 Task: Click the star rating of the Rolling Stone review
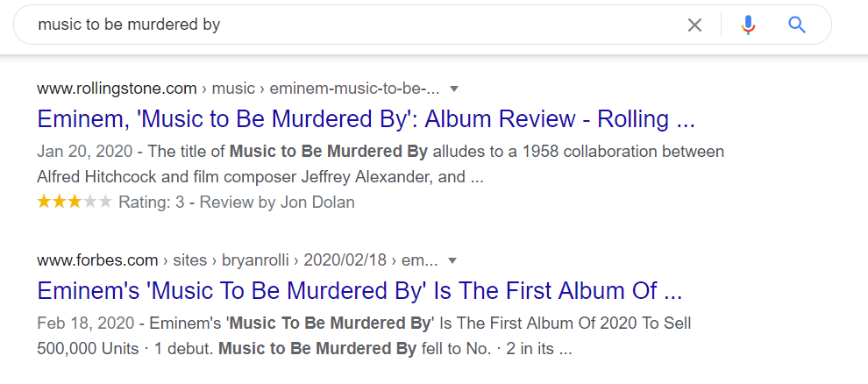[75, 203]
